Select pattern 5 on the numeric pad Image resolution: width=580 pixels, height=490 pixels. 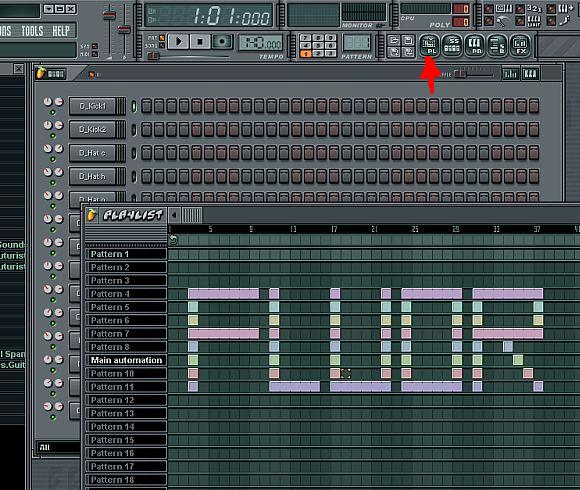pos(318,46)
